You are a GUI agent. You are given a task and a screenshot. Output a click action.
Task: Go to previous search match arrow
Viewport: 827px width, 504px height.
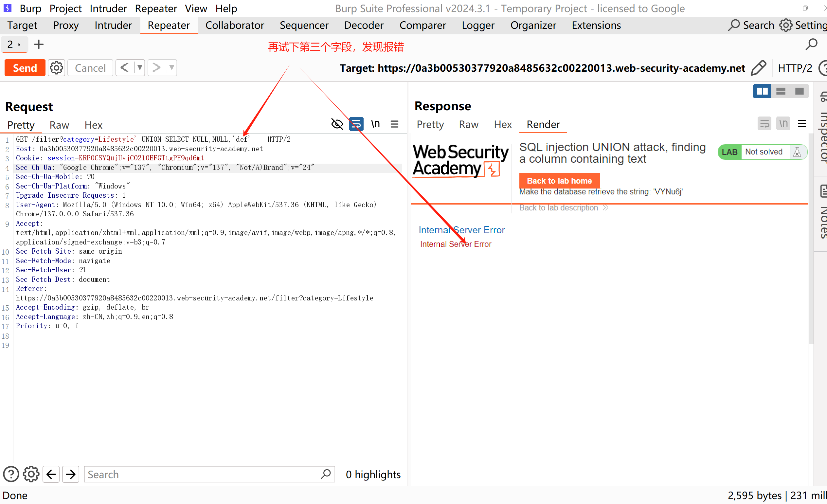pyautogui.click(x=51, y=474)
